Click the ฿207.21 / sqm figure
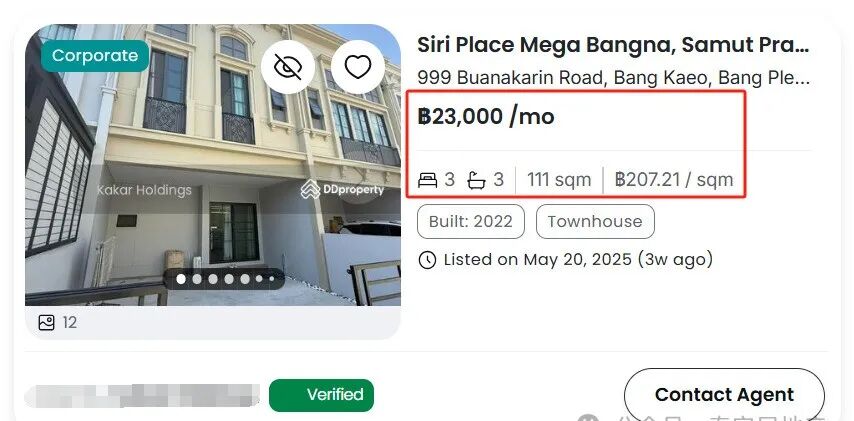 coord(674,180)
